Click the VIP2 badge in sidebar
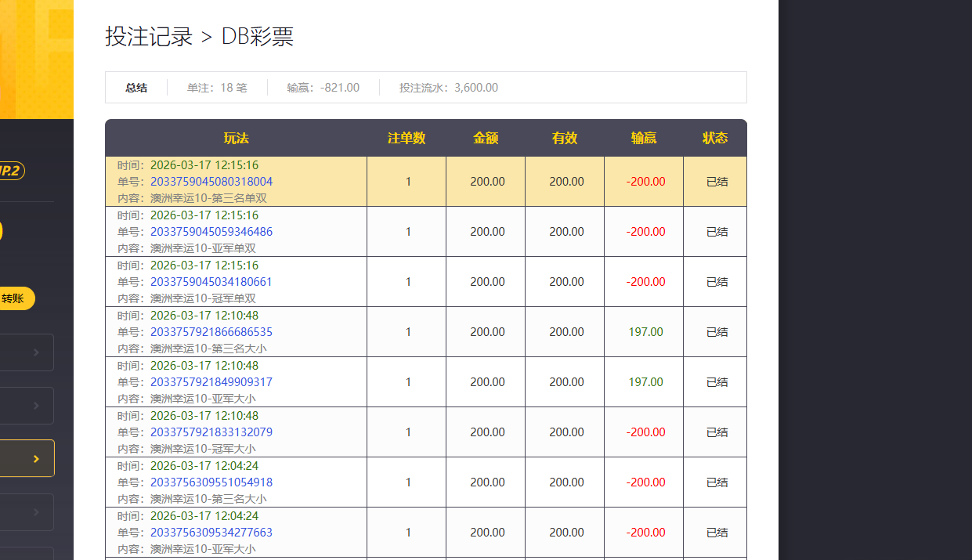The width and height of the screenshot is (972, 560). point(12,171)
